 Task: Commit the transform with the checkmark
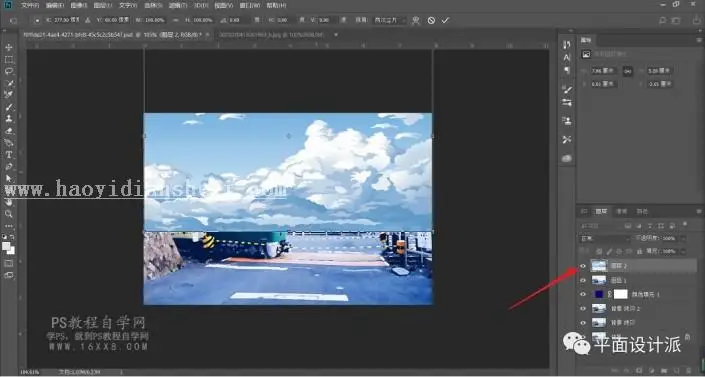445,20
